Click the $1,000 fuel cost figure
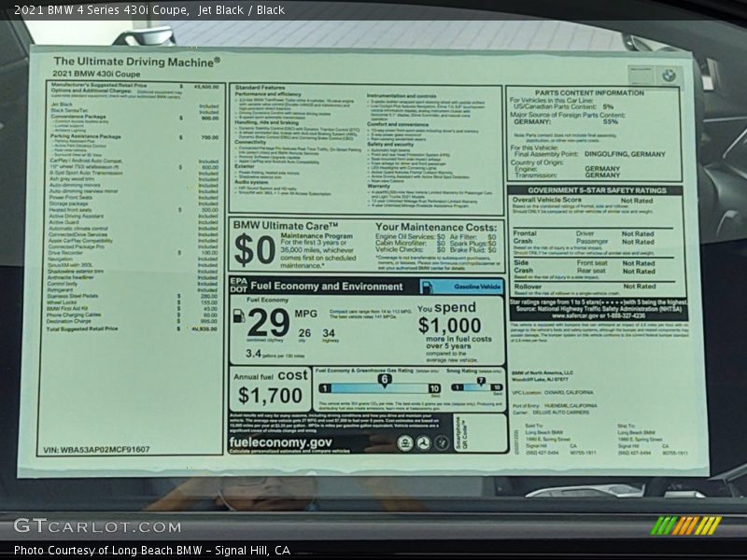Screen dimensions: 747x560 coord(450,326)
